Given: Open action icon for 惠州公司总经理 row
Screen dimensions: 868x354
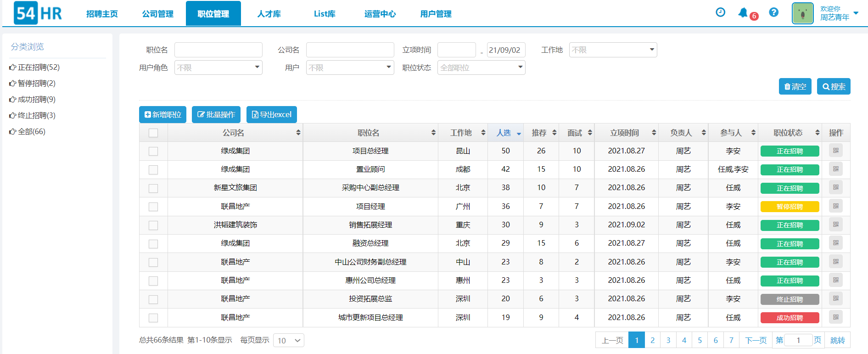Looking at the screenshot, I should click(836, 280).
